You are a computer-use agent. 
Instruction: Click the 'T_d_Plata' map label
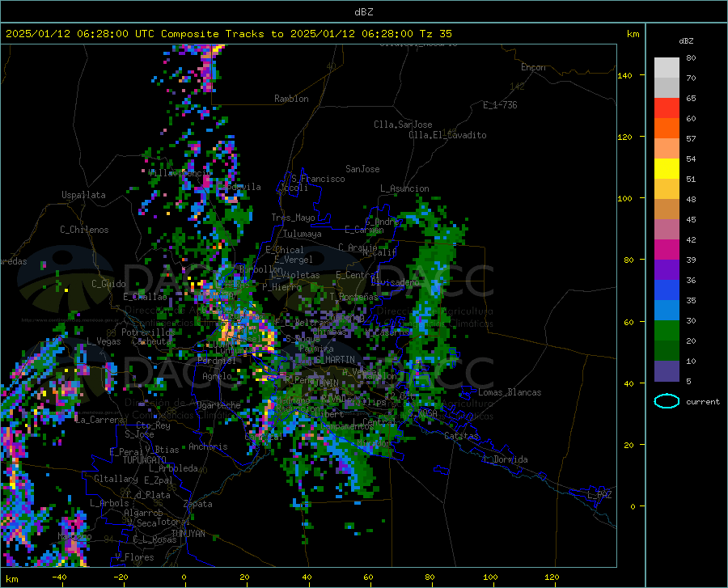[149, 495]
